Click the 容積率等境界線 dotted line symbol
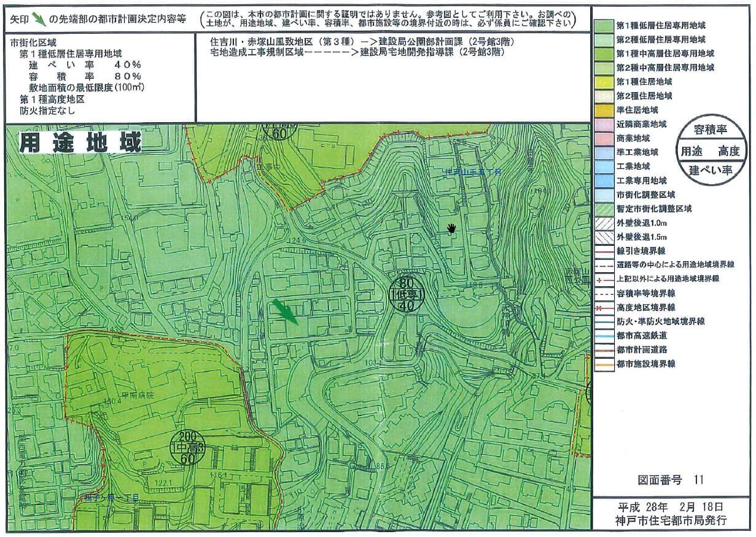Viewport: 756px width, 537px height. (x=603, y=293)
